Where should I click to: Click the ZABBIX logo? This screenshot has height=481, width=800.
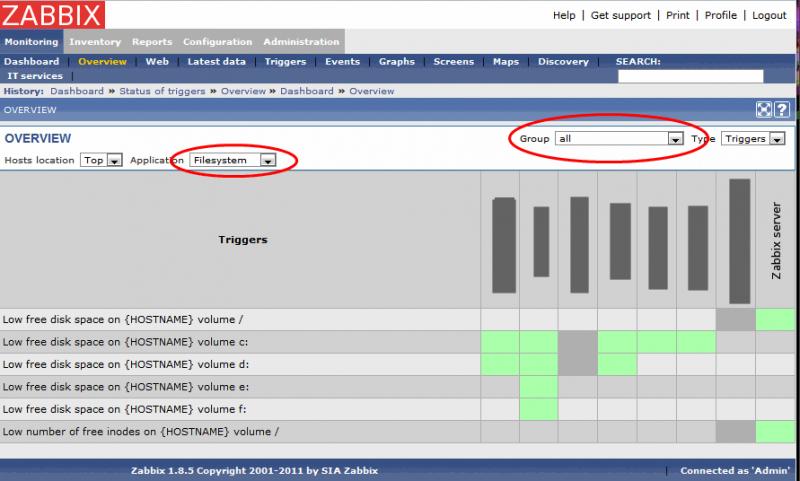tap(53, 15)
